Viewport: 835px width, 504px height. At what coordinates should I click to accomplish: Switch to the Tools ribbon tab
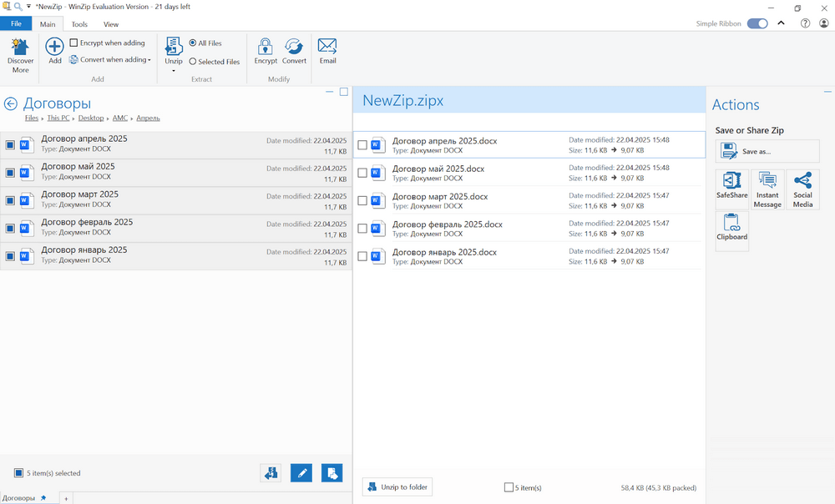point(79,24)
